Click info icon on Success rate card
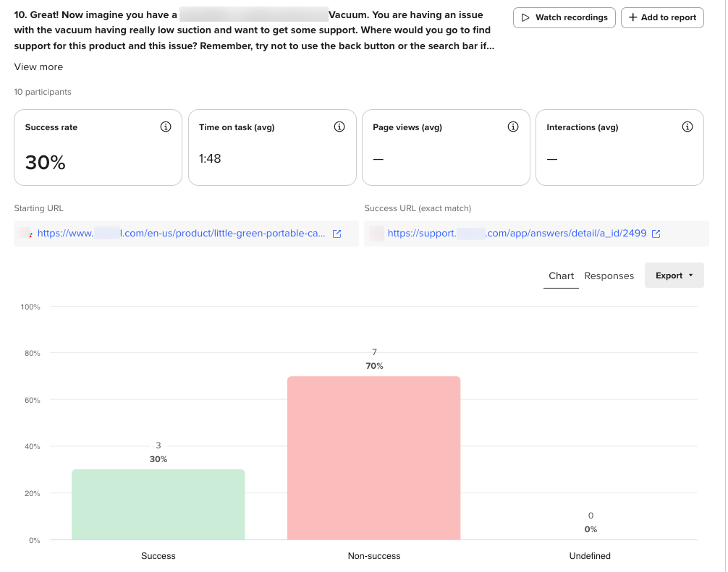 (x=166, y=127)
